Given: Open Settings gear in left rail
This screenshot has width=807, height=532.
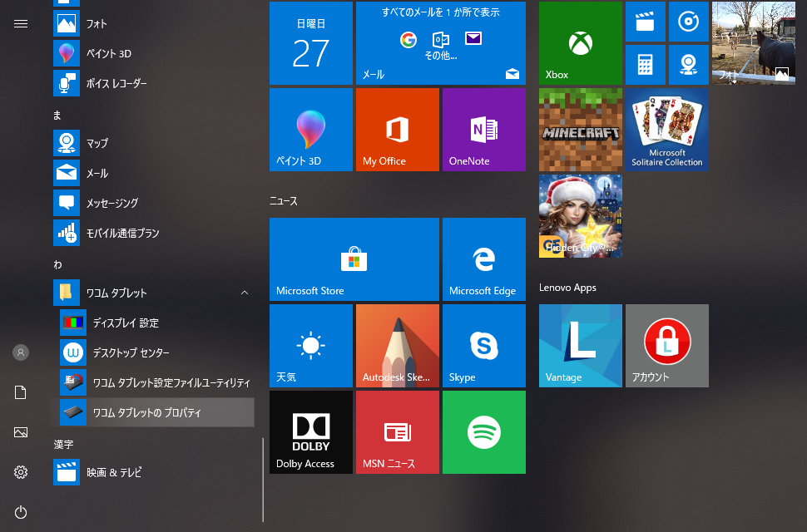Looking at the screenshot, I should point(21,472).
